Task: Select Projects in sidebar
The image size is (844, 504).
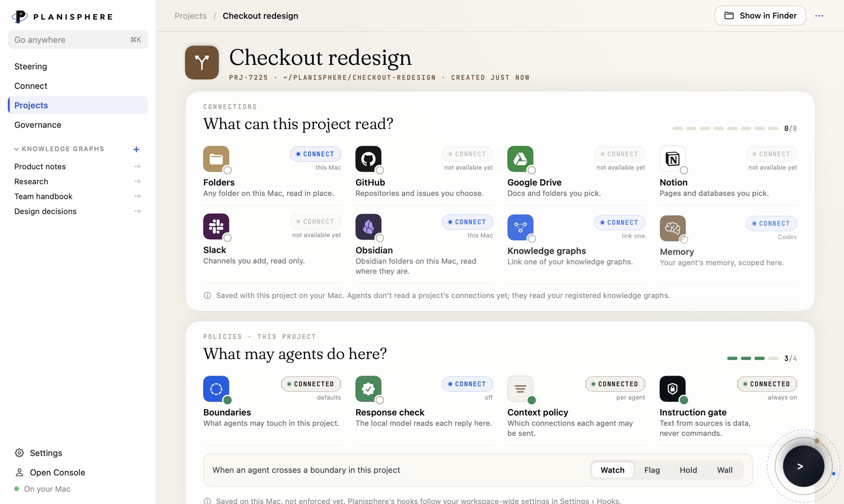Action: 78,105
